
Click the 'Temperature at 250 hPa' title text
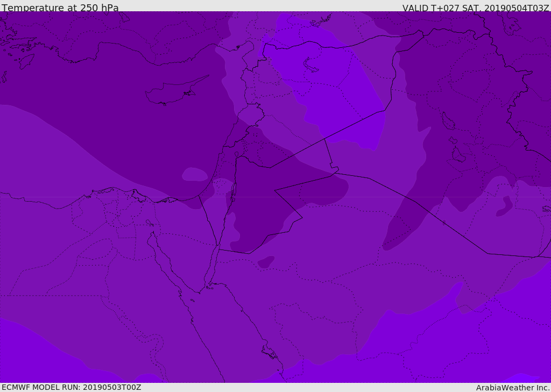[60, 8]
